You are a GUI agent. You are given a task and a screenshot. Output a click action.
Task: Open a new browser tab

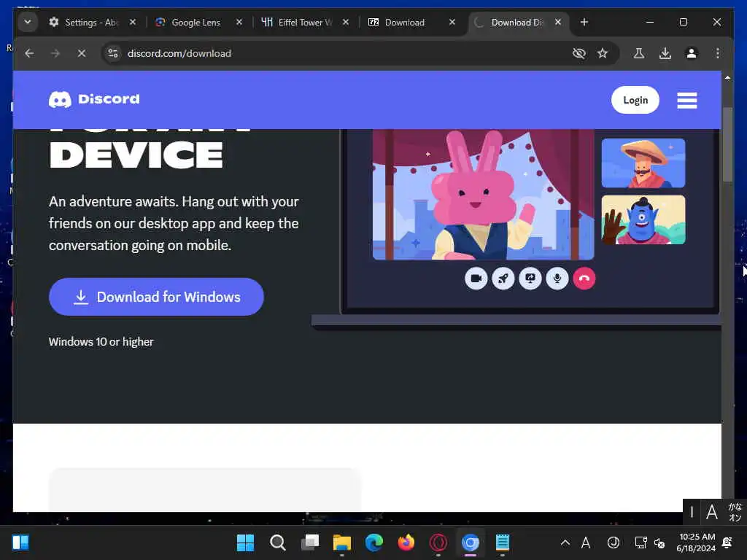(x=584, y=22)
